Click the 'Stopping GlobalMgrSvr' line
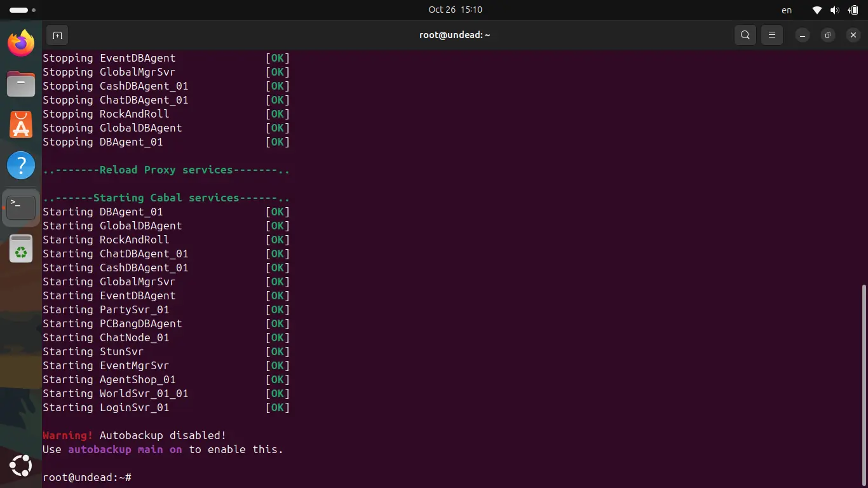This screenshot has height=488, width=868. [166, 72]
